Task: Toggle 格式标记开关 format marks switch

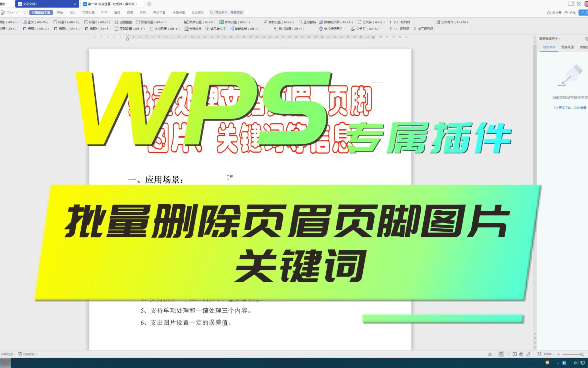Action: tap(331, 29)
